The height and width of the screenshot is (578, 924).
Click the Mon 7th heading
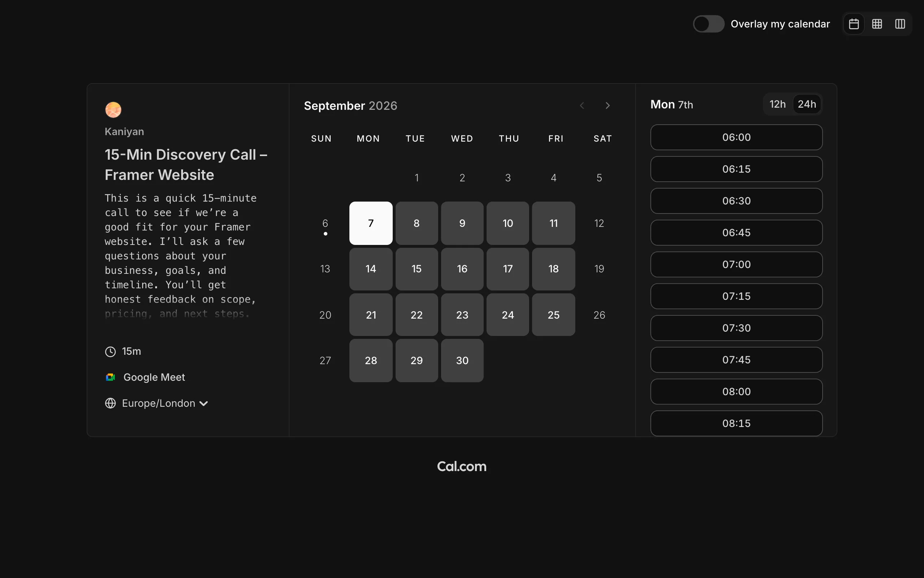click(x=672, y=104)
